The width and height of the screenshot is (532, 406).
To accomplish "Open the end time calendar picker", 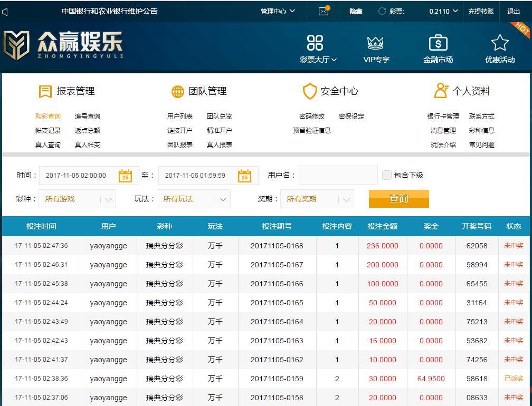I will click(x=244, y=176).
